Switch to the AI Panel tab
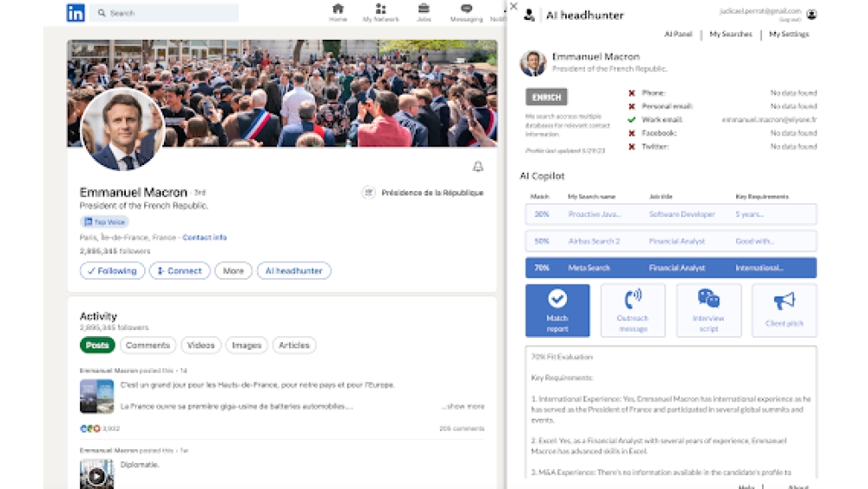 tap(678, 35)
